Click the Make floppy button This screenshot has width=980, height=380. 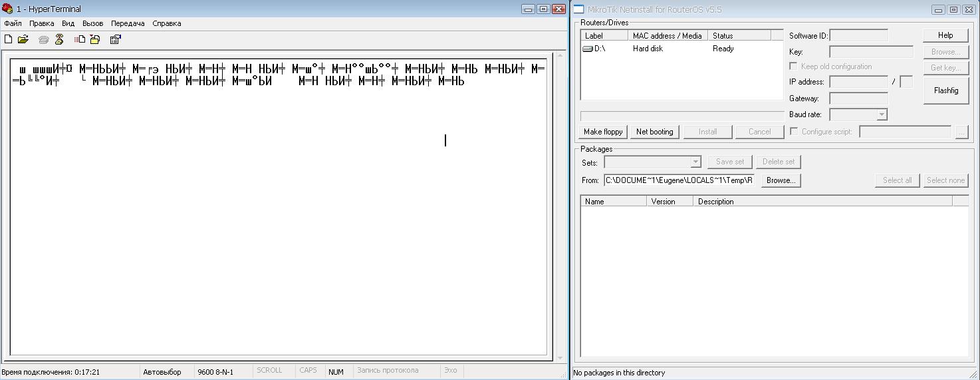[x=603, y=132]
